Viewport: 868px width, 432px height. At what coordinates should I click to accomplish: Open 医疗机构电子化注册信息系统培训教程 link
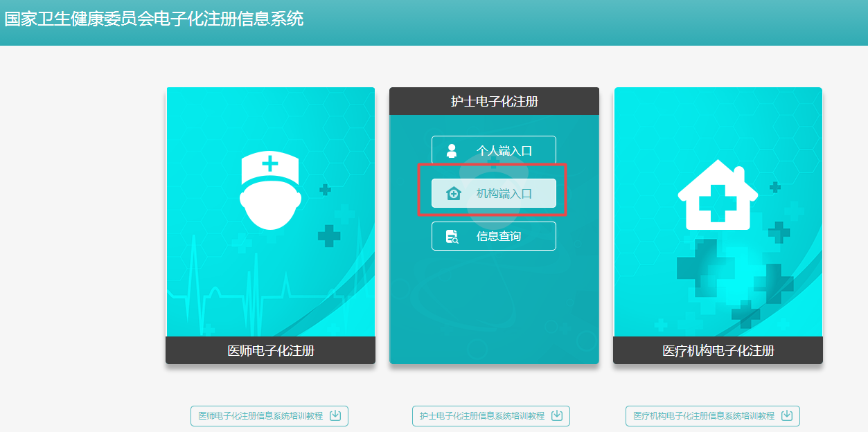point(704,416)
